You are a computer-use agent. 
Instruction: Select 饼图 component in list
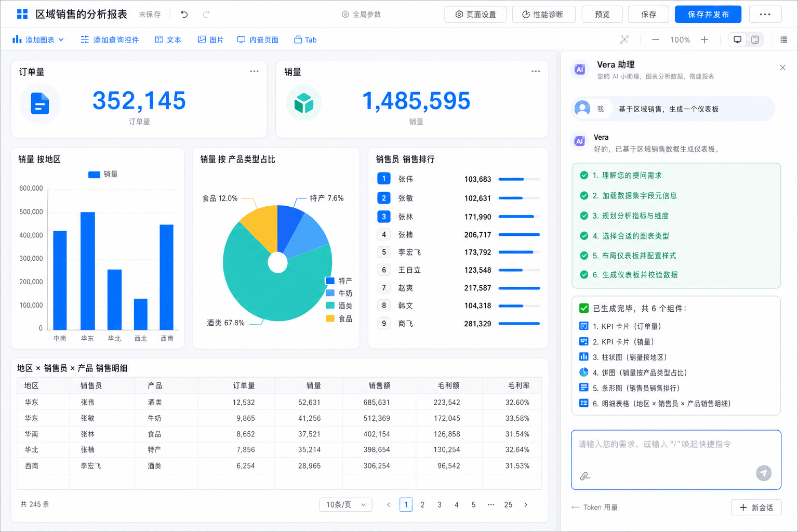point(634,373)
